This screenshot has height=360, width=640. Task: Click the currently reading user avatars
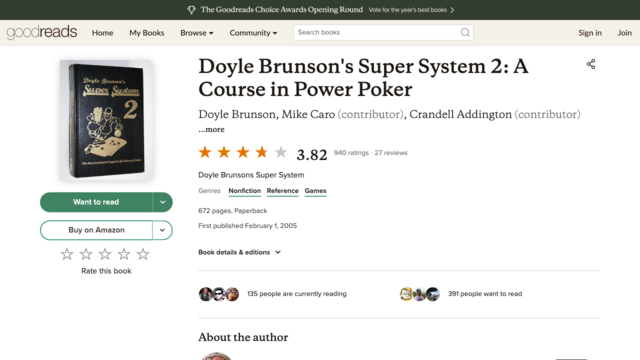pos(219,294)
